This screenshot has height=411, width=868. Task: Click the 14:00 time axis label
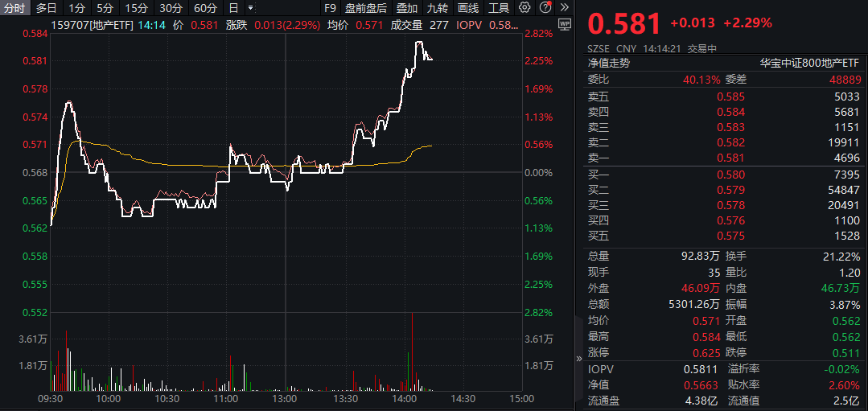(x=404, y=399)
